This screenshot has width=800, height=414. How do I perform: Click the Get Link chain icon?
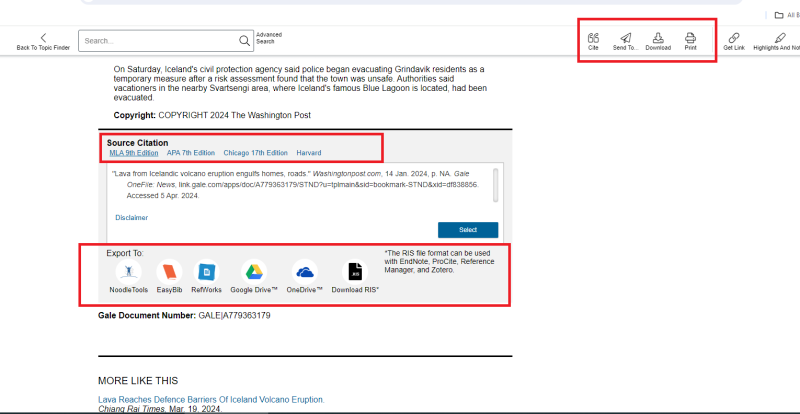point(733,38)
